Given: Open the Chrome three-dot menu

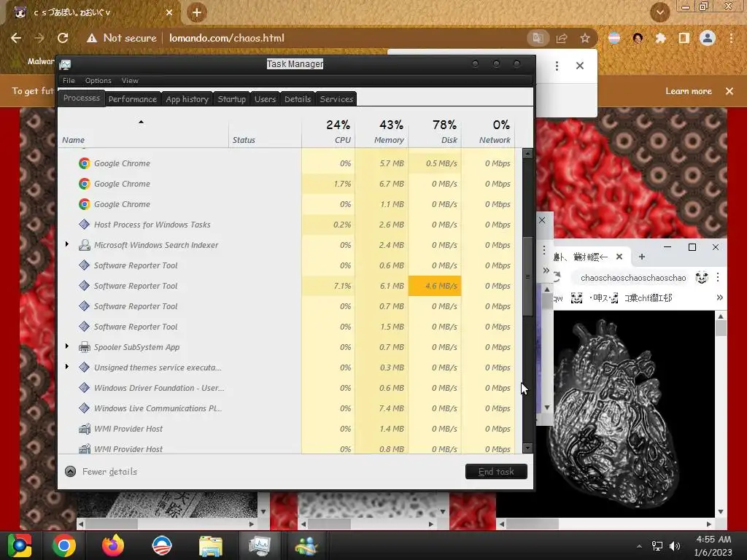Looking at the screenshot, I should [731, 38].
